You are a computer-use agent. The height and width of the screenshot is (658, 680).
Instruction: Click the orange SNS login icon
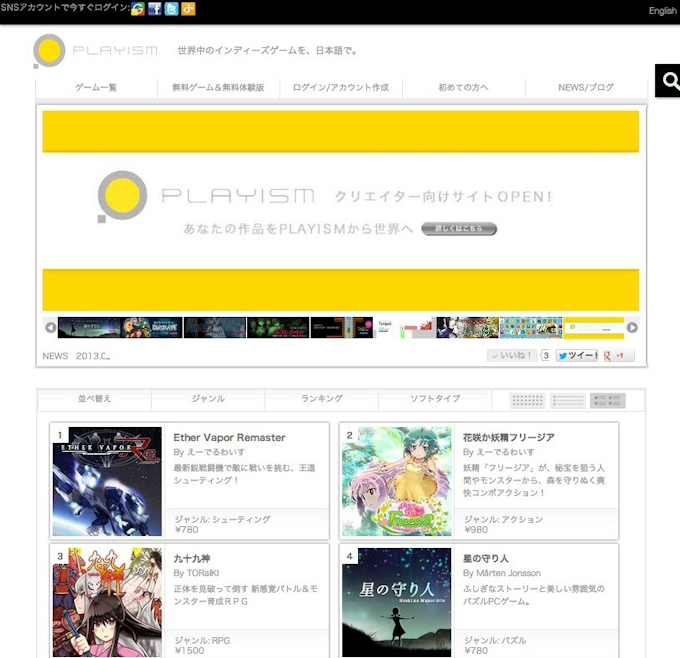188,9
